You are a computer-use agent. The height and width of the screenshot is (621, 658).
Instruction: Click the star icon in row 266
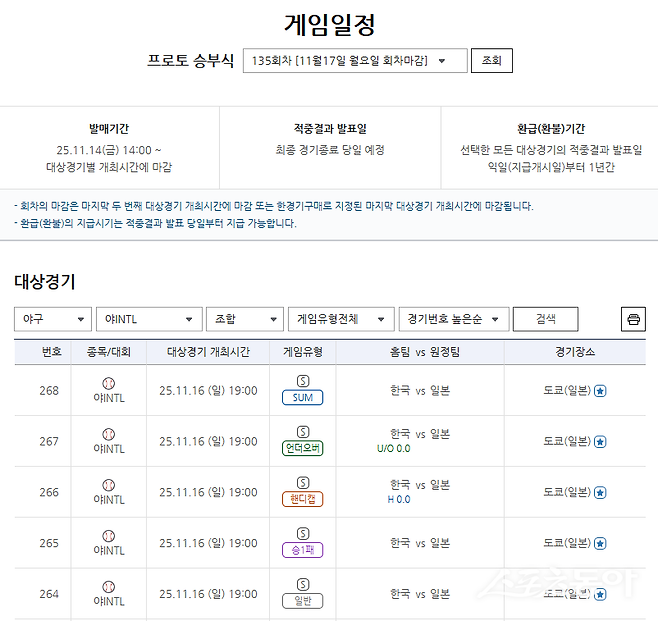600,493
